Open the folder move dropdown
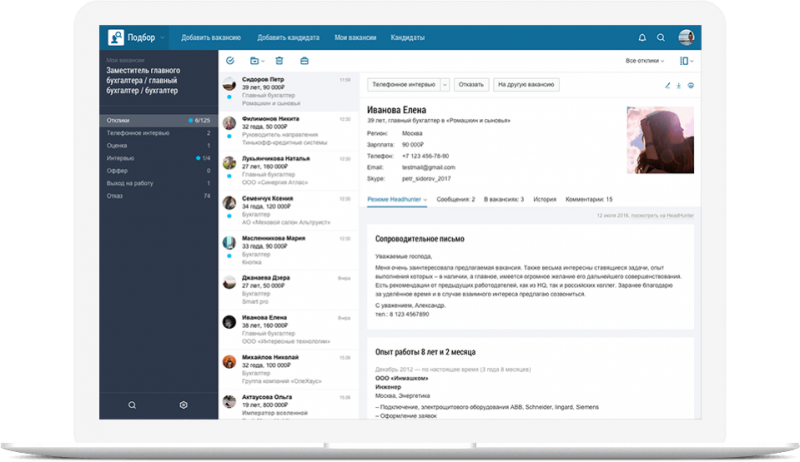The height and width of the screenshot is (462, 800). (256, 61)
